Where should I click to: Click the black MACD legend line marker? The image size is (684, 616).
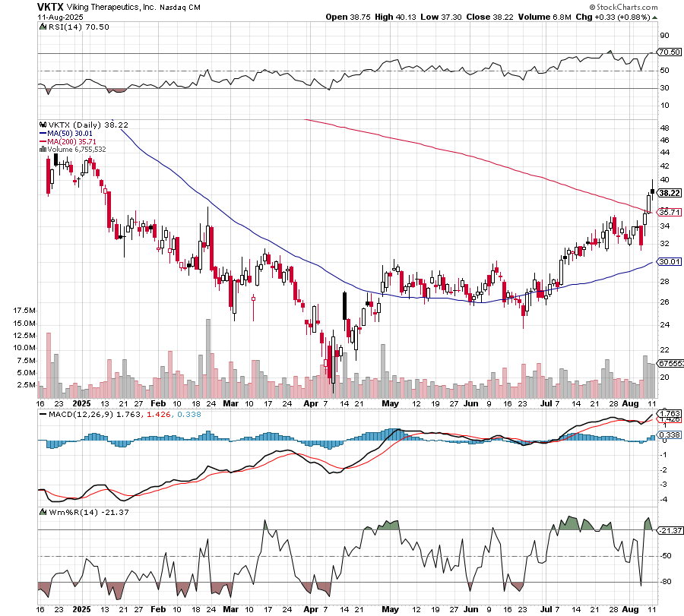43,414
